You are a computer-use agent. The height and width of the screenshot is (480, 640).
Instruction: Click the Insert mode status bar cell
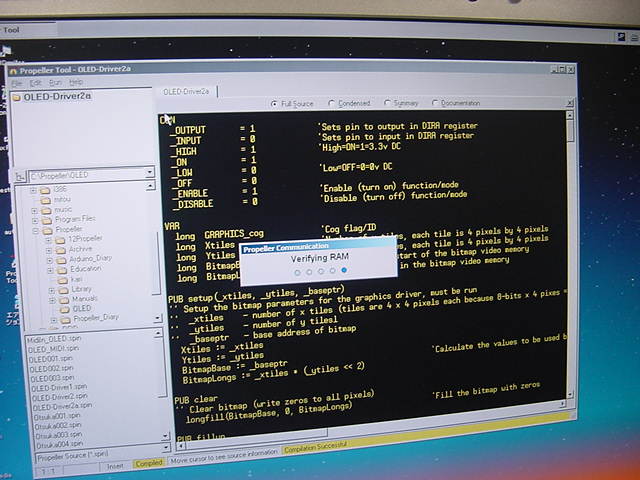point(115,466)
